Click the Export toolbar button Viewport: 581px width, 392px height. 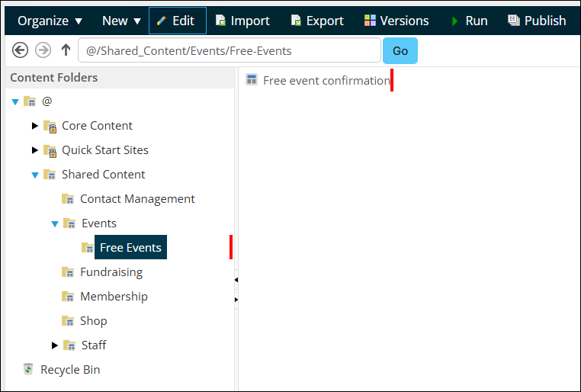(317, 21)
